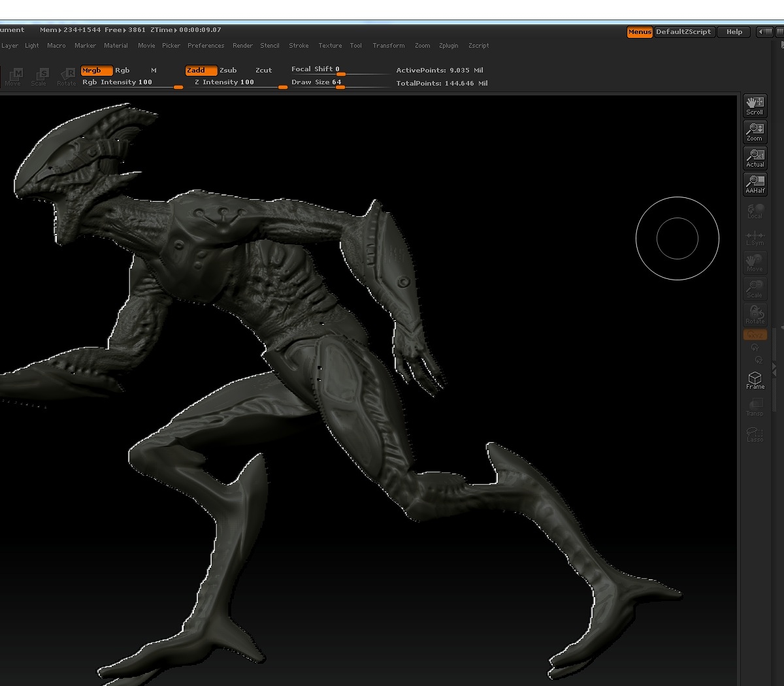Activate the Lasso selection icon
Screen dimensions: 784x686
tap(755, 433)
